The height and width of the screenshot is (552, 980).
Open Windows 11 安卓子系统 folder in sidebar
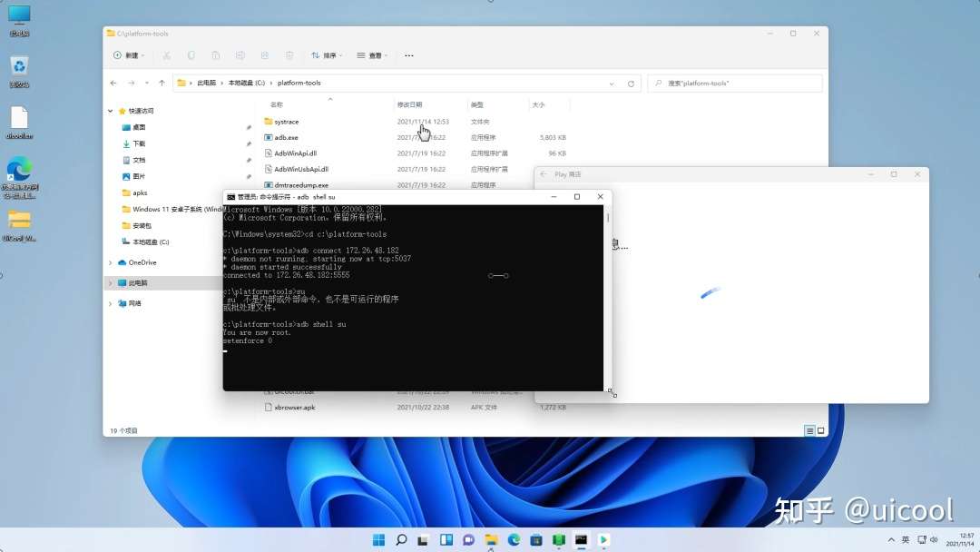(x=171, y=209)
